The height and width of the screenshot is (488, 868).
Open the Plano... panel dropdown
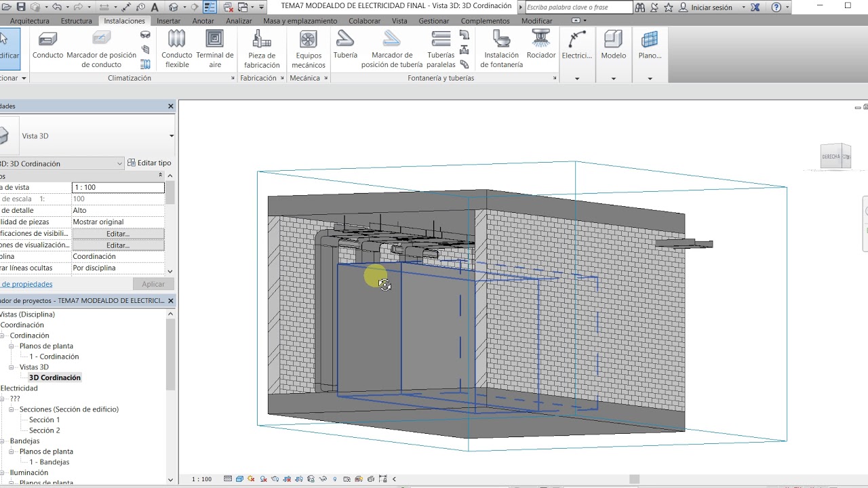pyautogui.click(x=650, y=79)
